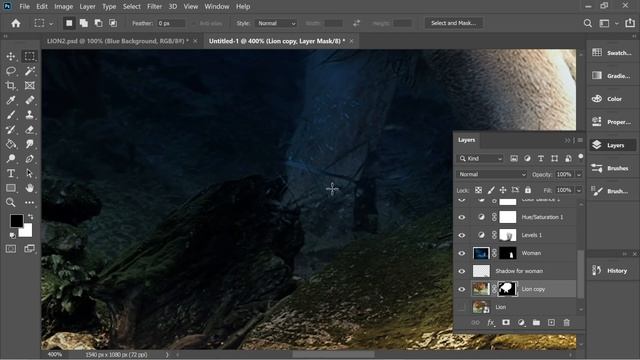Add a layer style with fx icon
640x360 pixels.
[x=491, y=322]
